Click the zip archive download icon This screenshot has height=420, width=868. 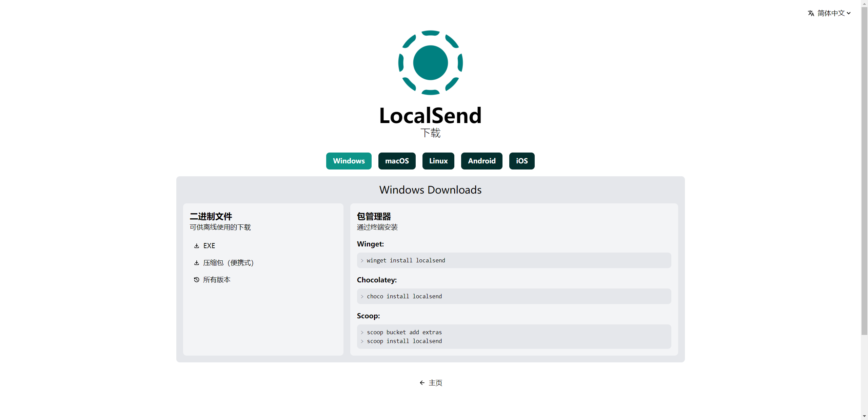tap(196, 263)
